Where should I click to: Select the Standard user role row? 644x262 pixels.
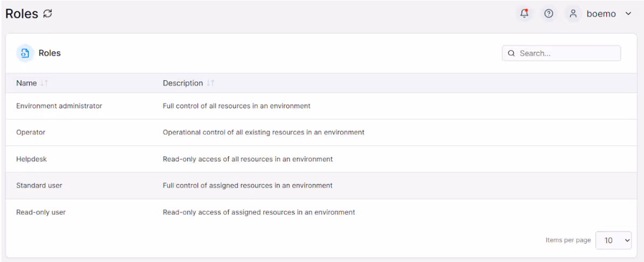[x=321, y=185]
